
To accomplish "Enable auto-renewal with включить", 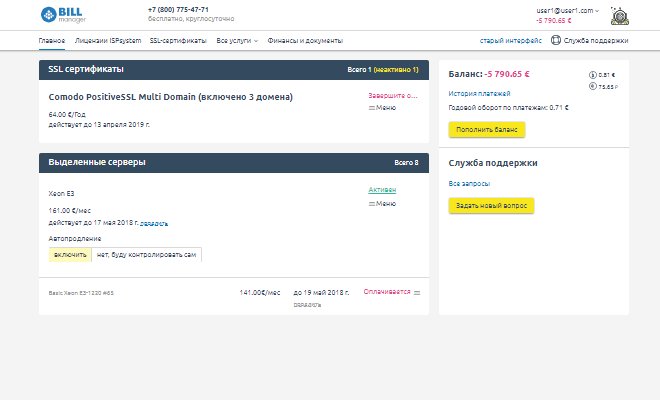I will tap(70, 255).
